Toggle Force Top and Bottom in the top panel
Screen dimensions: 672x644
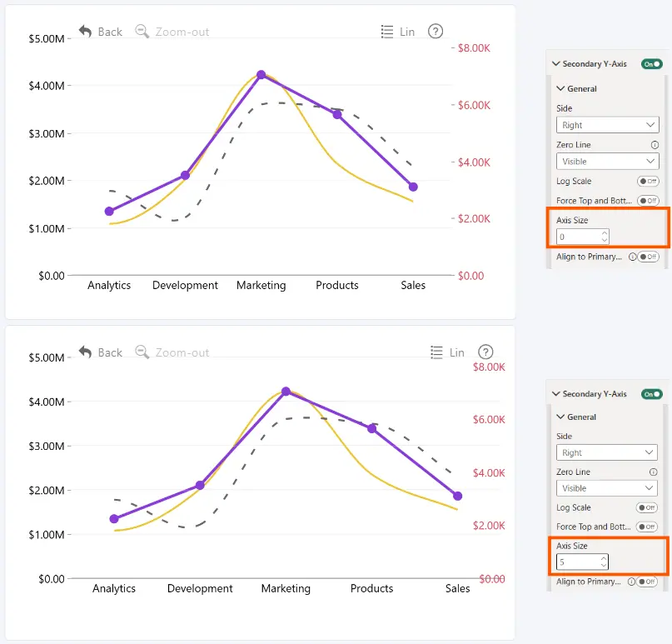tap(648, 201)
